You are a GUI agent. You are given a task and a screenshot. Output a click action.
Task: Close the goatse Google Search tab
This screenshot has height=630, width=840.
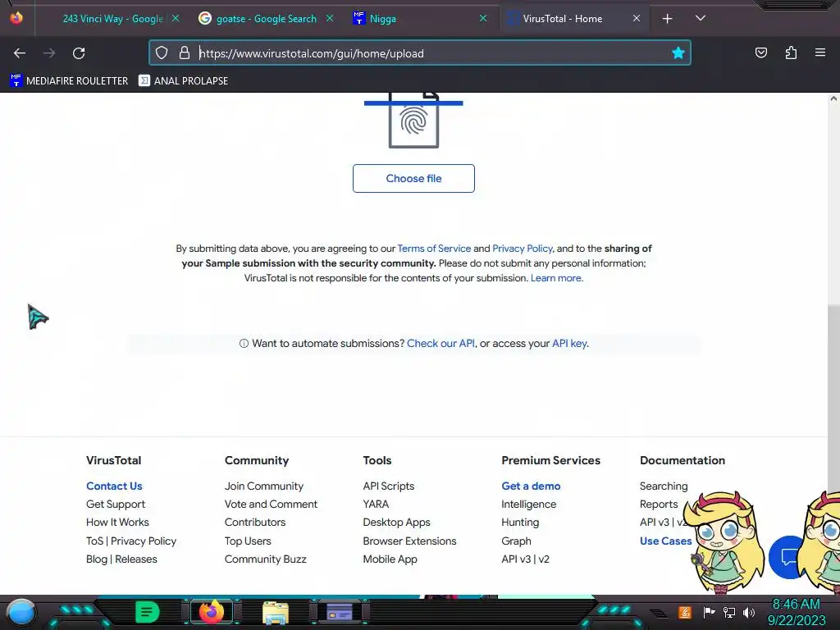(330, 18)
